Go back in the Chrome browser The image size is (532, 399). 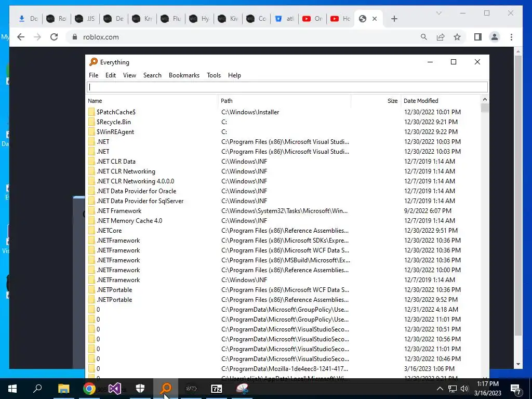(21, 37)
